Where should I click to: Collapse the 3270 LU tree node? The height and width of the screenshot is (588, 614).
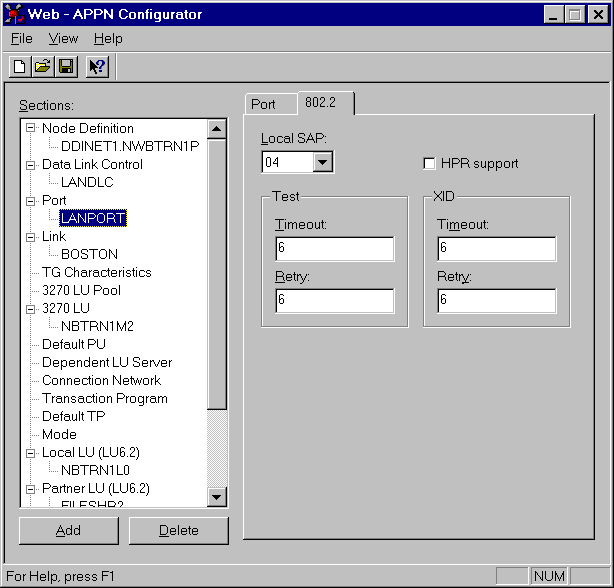31,308
